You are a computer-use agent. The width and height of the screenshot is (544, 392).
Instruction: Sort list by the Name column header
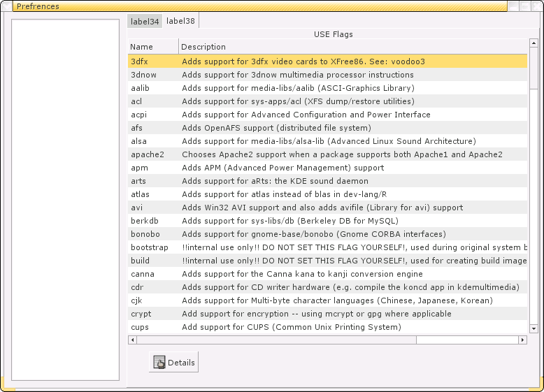coord(152,47)
